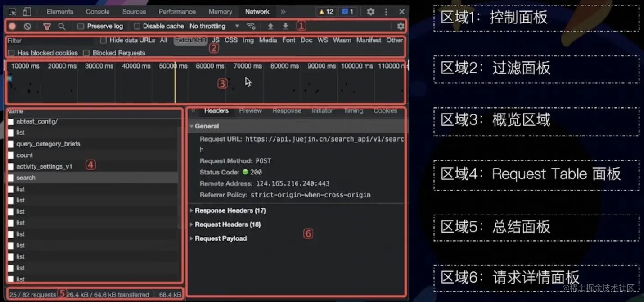
Task: Enable Preserve log checkbox
Action: pyautogui.click(x=81, y=26)
